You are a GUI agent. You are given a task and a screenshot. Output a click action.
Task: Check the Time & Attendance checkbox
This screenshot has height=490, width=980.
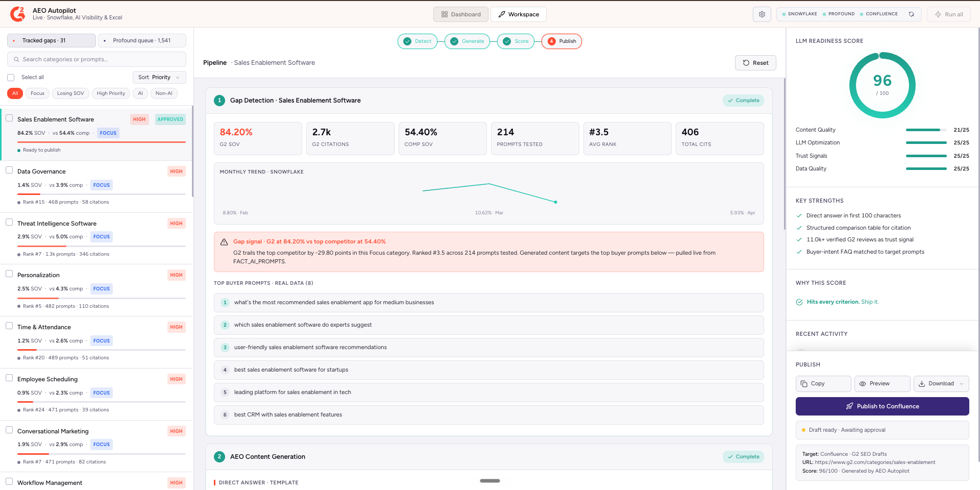coord(9,326)
